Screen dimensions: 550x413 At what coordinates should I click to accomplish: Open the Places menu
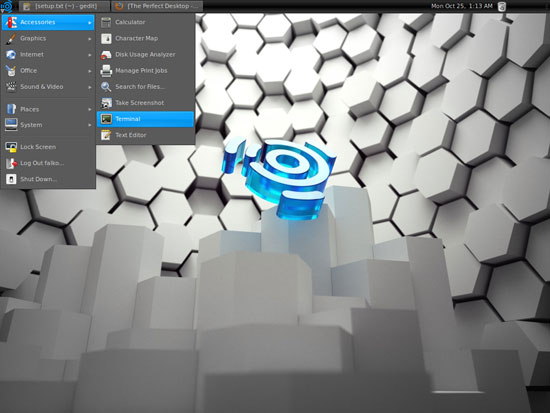coord(48,109)
